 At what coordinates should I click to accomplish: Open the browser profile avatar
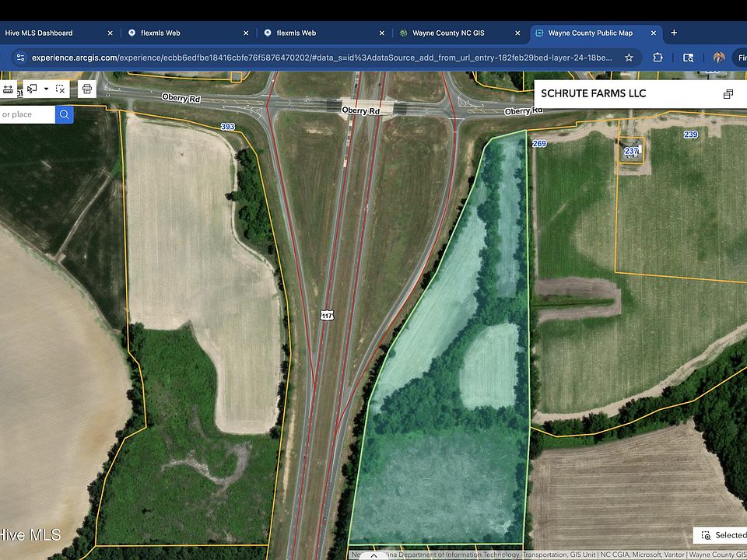coord(718,57)
